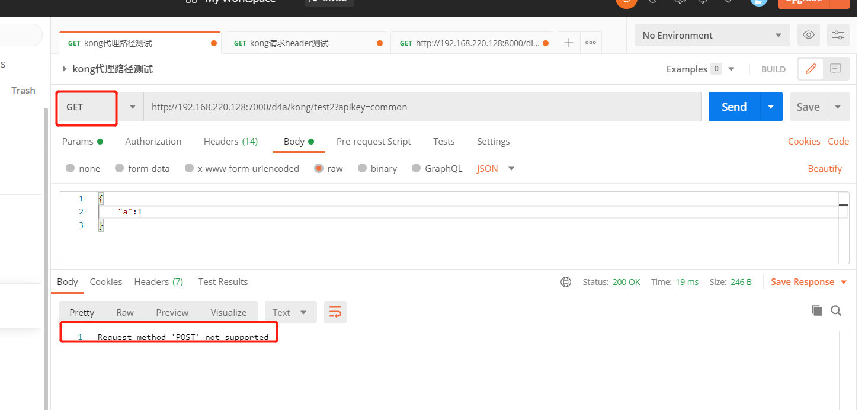Switch response view to Pretty
Viewport: 868px width, 410px height.
(82, 312)
